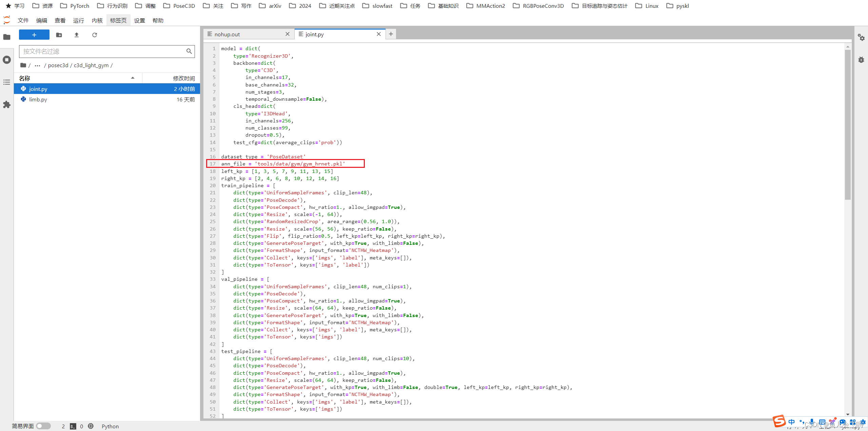Navigate to posec3d via the breadcrumb link
This screenshot has width=868, height=431.
[58, 65]
